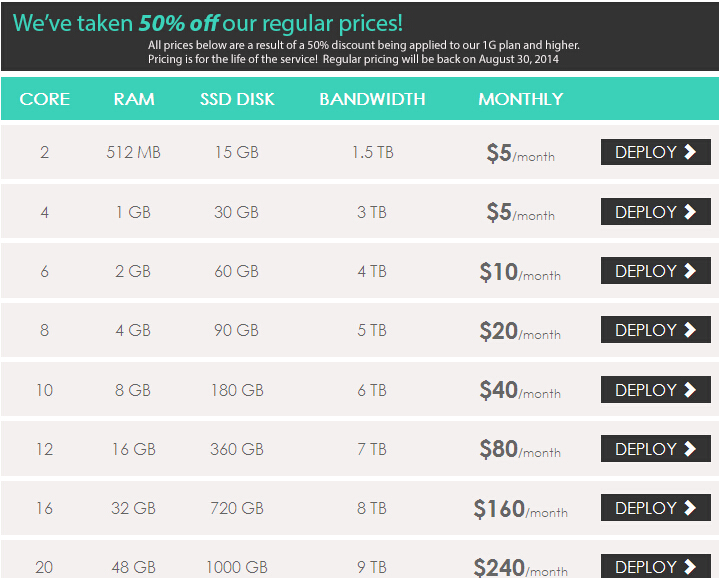Deploy the 512 MB RAM plan

point(656,152)
